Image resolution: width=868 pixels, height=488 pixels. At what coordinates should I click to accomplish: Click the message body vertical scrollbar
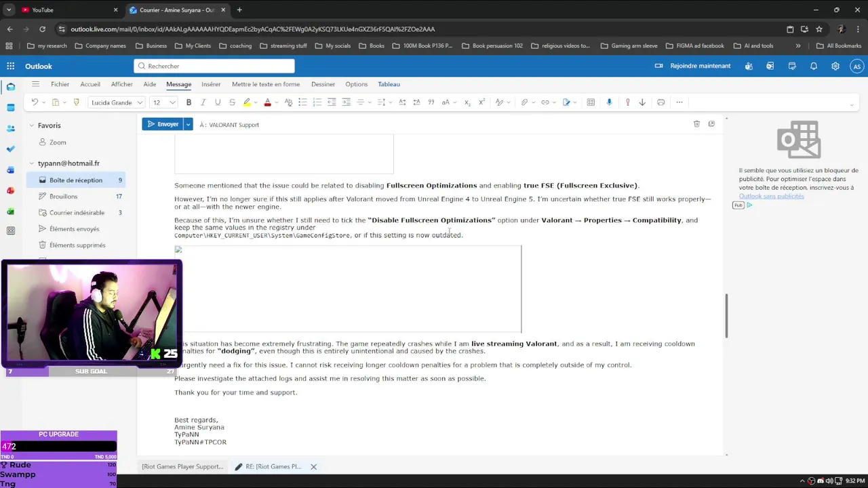[726, 315]
